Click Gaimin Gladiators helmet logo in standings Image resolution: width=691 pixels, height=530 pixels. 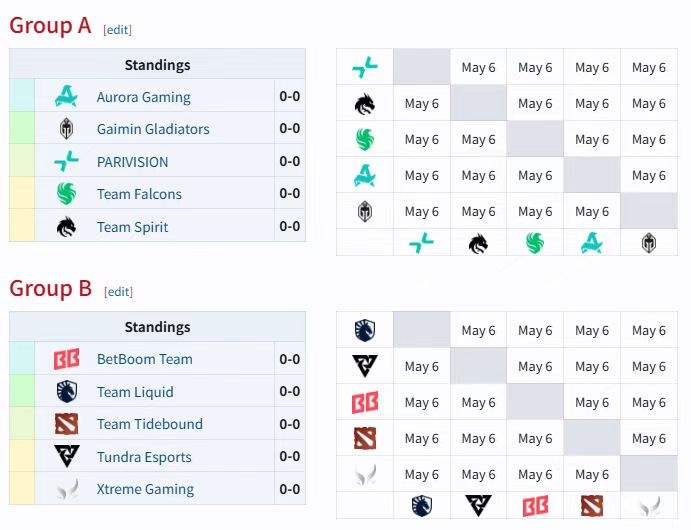(66, 129)
